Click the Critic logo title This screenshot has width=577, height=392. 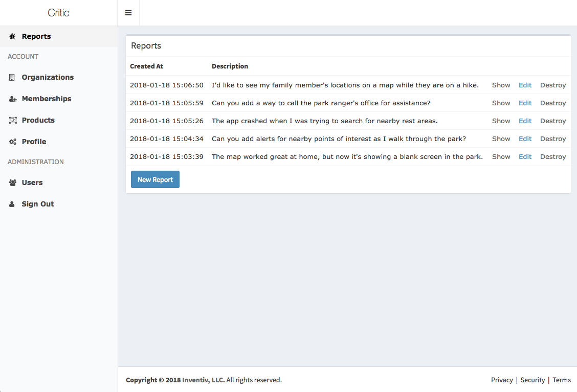click(58, 13)
